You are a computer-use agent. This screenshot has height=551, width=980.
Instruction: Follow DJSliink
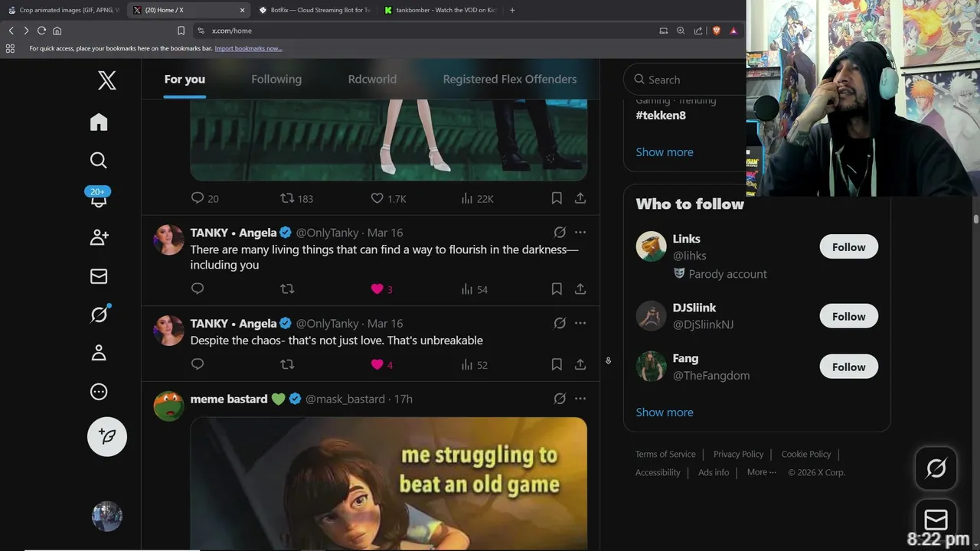pos(848,316)
